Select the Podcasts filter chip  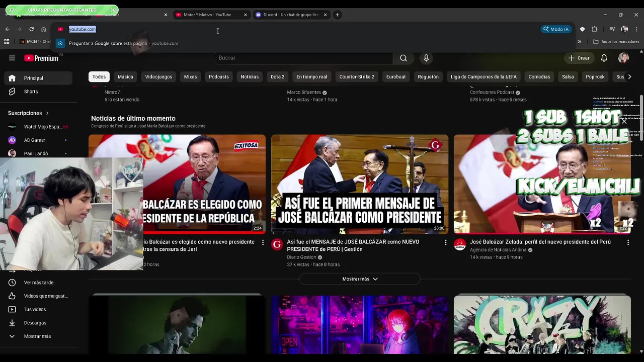pyautogui.click(x=219, y=77)
